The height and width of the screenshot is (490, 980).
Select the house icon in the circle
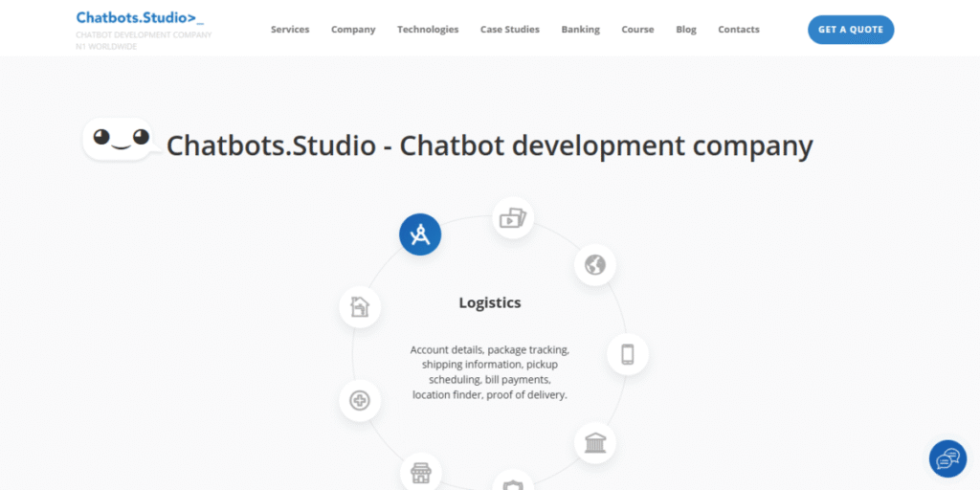[360, 307]
